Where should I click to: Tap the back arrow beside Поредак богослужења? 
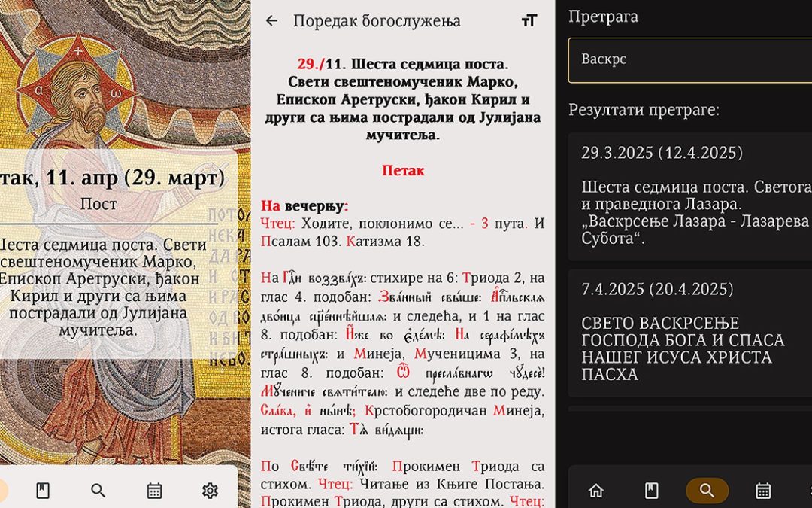271,21
